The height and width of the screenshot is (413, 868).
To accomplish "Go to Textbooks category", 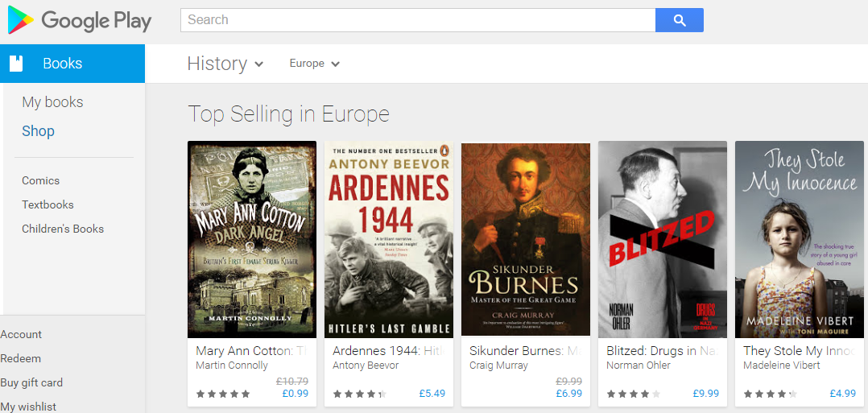I will tap(48, 204).
